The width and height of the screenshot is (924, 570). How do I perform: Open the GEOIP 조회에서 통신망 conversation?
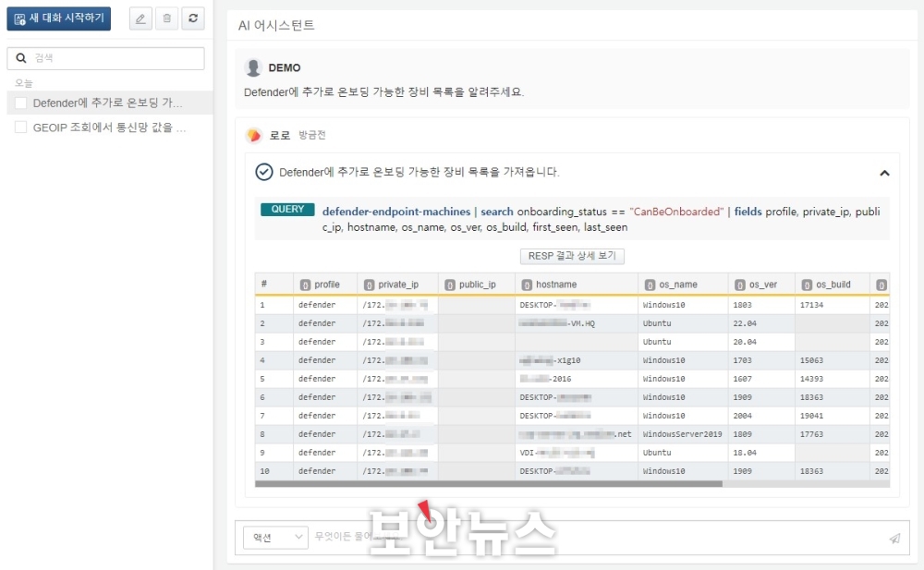110,127
